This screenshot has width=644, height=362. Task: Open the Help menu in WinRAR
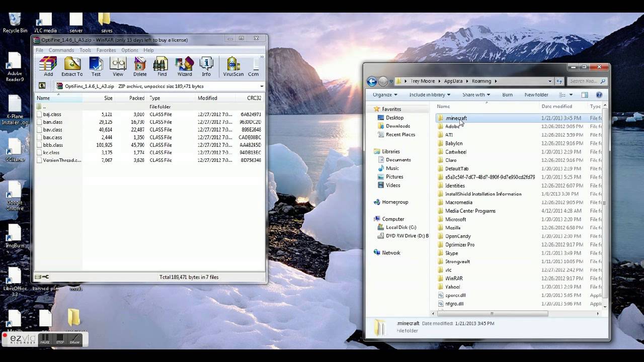[148, 50]
